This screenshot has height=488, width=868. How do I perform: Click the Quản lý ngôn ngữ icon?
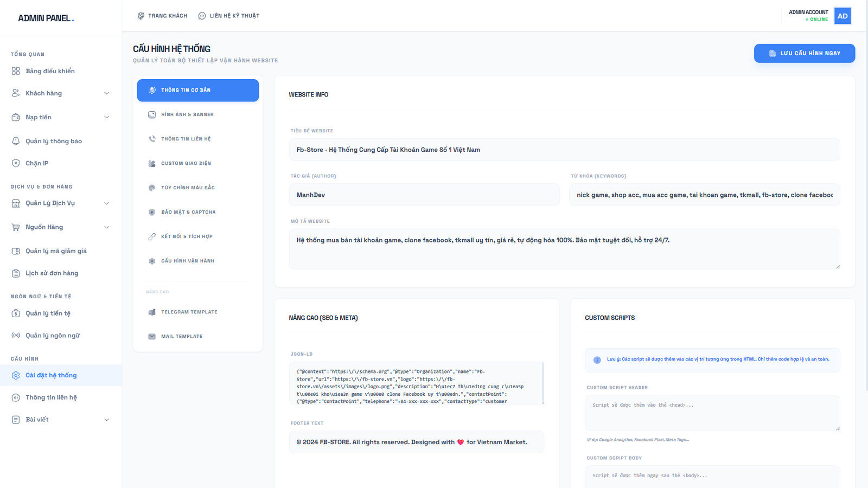coord(16,336)
